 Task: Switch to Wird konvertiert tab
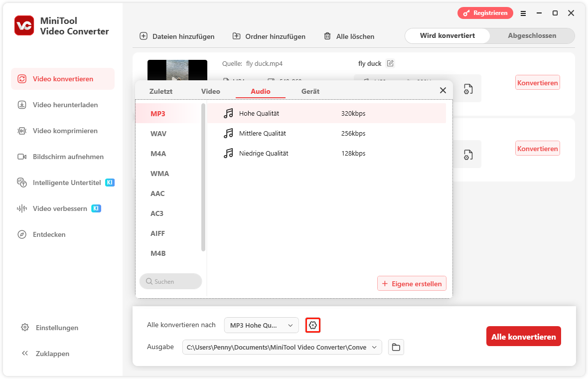click(447, 35)
